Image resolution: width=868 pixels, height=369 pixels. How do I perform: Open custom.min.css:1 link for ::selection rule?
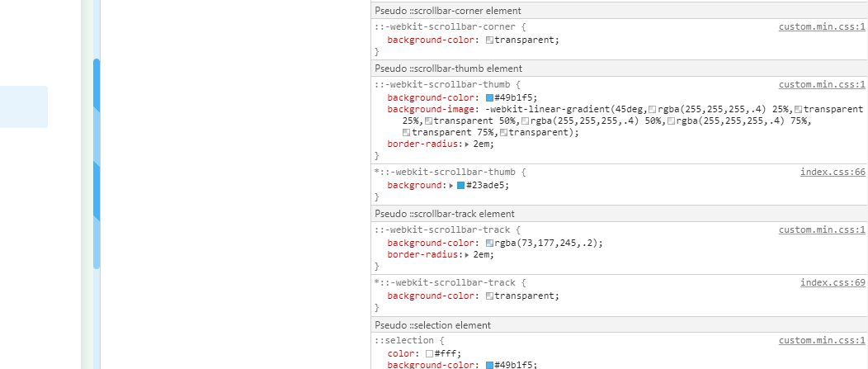pyautogui.click(x=822, y=340)
